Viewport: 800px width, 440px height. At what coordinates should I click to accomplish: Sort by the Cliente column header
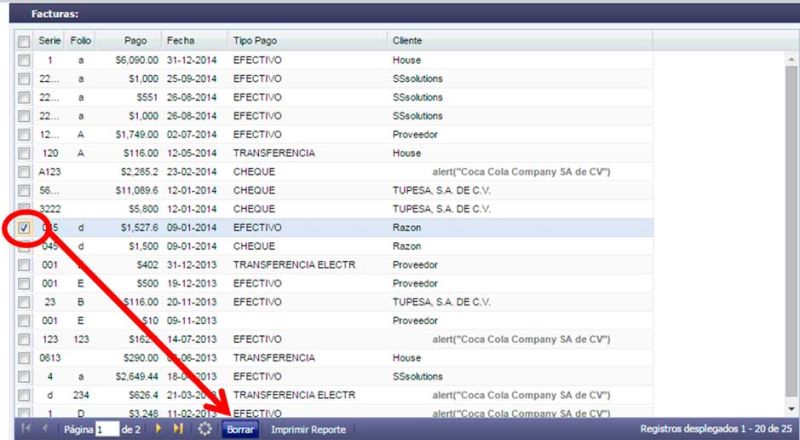tap(407, 40)
